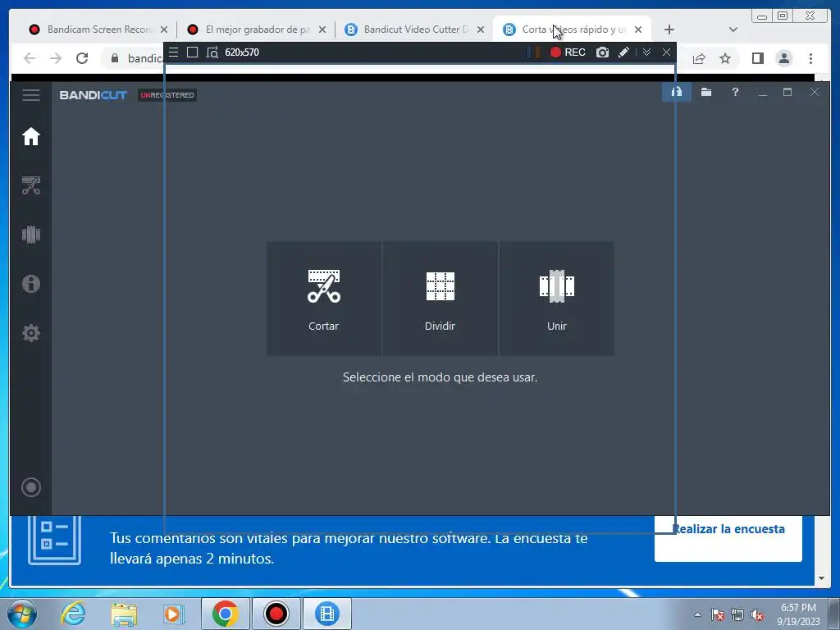Toggle fullscreen rectangle icon on recording bar

click(x=192, y=52)
